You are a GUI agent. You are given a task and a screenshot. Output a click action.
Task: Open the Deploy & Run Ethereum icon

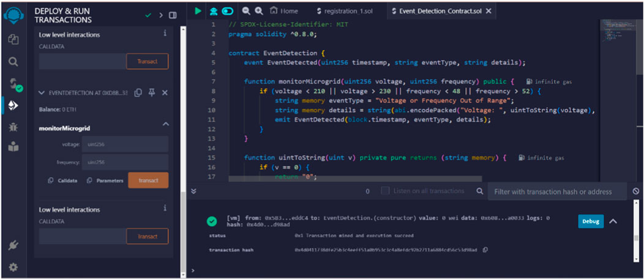[x=13, y=106]
